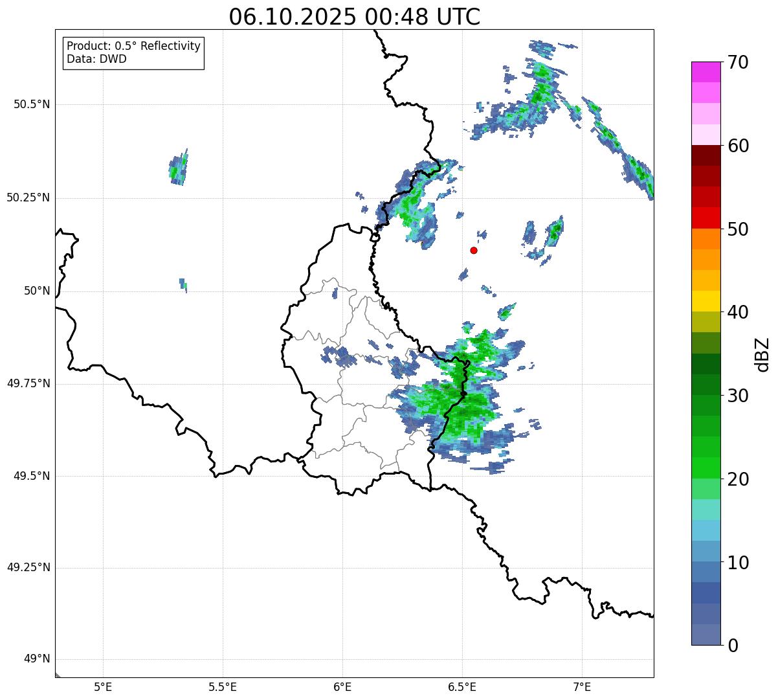The image size is (778, 700).
Task: Click the colorbar tick label 70
Action: [737, 62]
